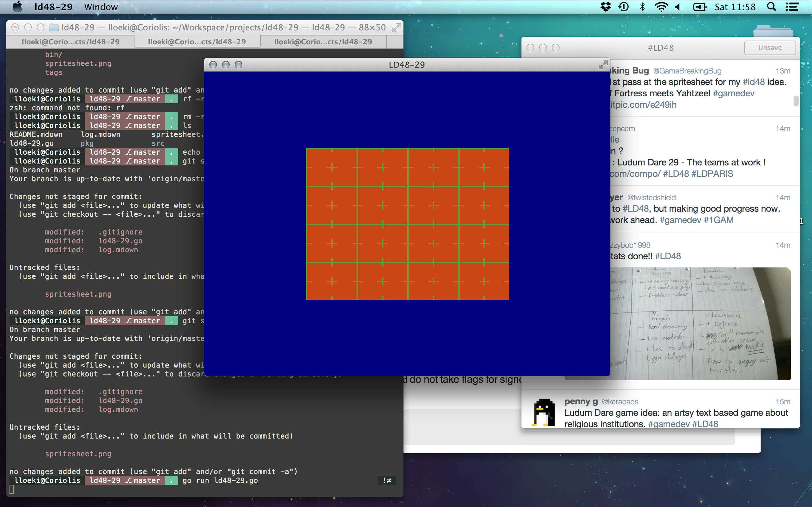This screenshot has height=507, width=812.
Task: Switch to the second terminal tab
Action: point(197,42)
